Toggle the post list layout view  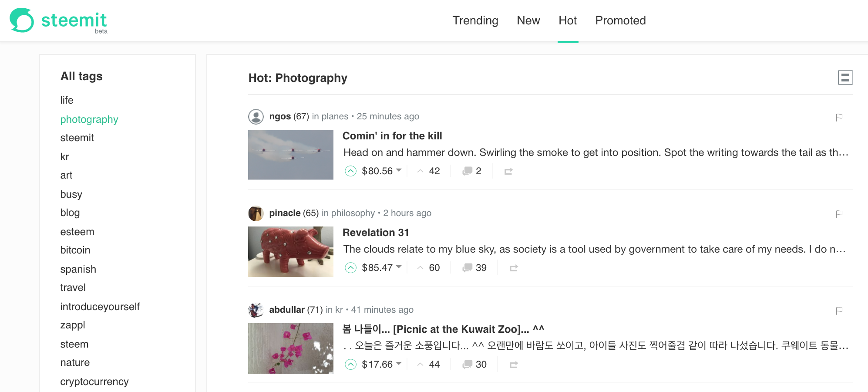(845, 78)
